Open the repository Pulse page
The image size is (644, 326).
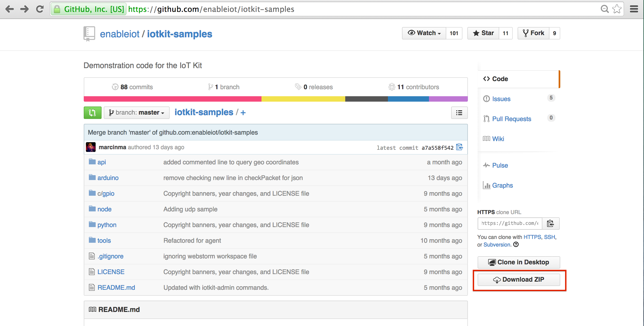tap(500, 165)
